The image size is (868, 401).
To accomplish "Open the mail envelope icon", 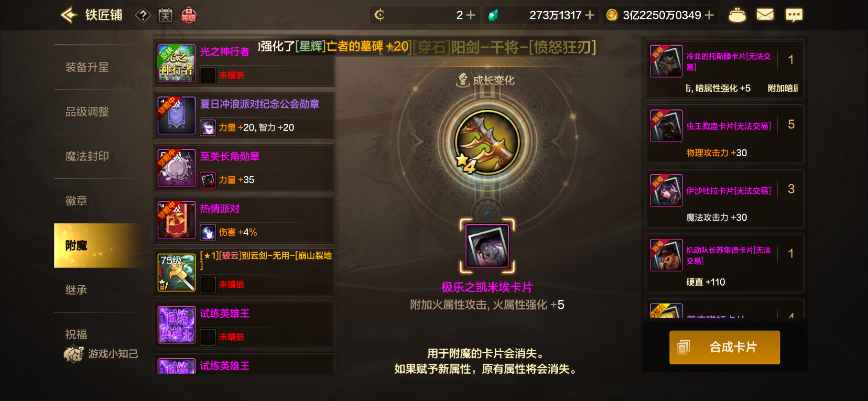I will [x=765, y=15].
